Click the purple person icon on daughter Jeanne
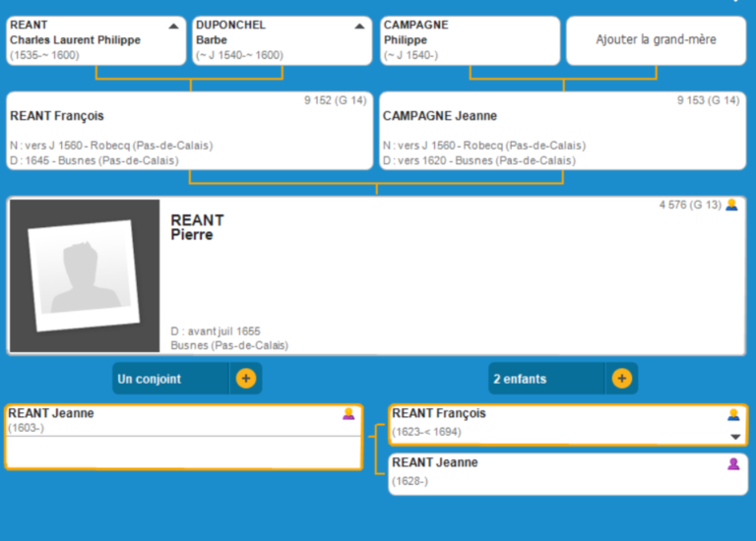This screenshot has width=756, height=541. 733,463
